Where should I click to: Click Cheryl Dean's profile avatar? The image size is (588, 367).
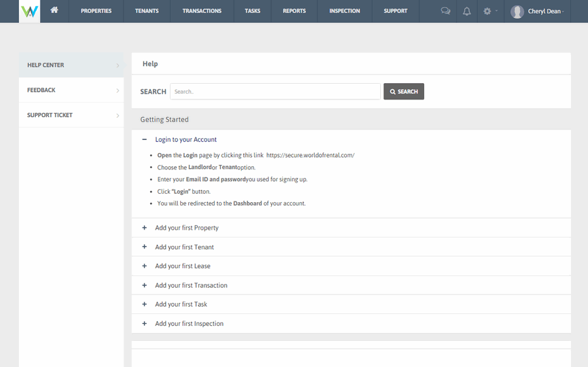click(517, 12)
